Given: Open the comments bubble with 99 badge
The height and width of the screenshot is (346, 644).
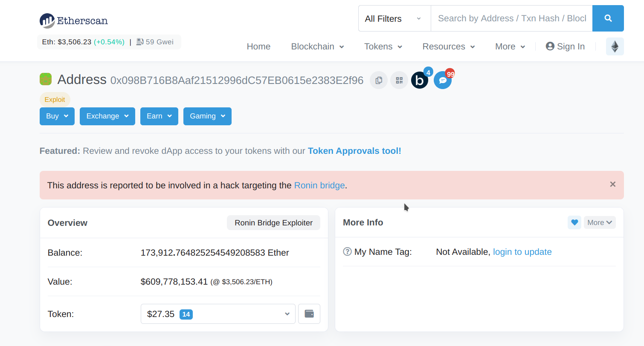Looking at the screenshot, I should point(443,80).
